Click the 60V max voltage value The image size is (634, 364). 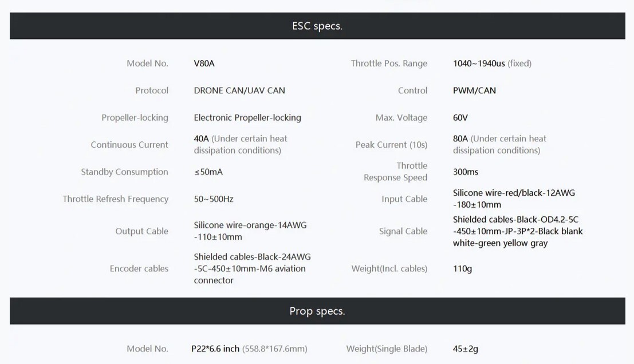[x=460, y=117]
